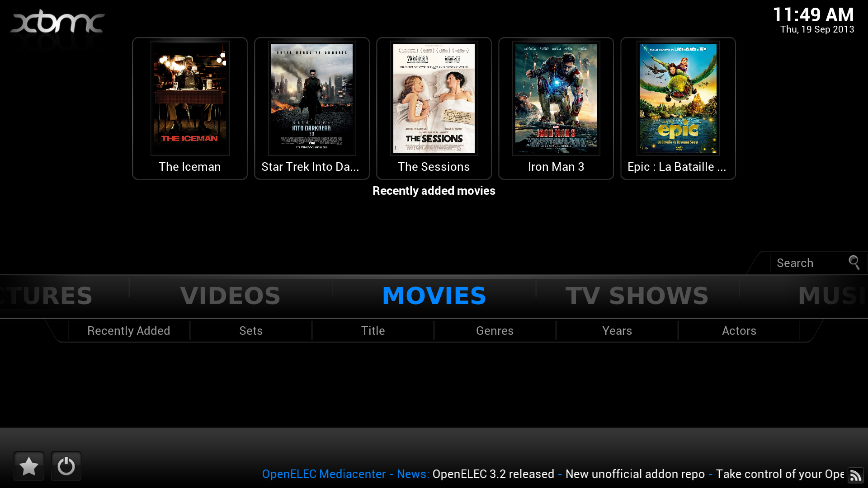Open the Sets submenu
This screenshot has width=868, height=488.
point(251,331)
